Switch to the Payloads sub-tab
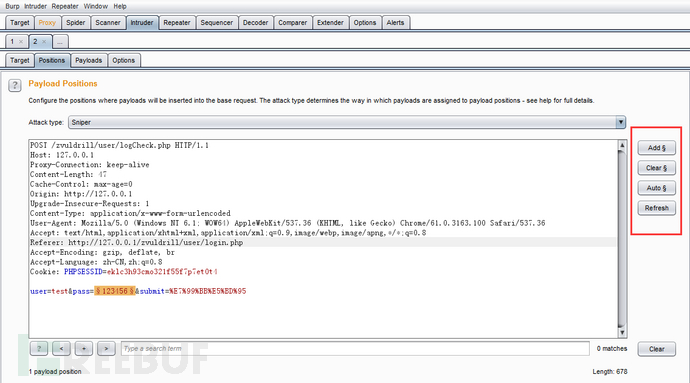 coord(88,60)
